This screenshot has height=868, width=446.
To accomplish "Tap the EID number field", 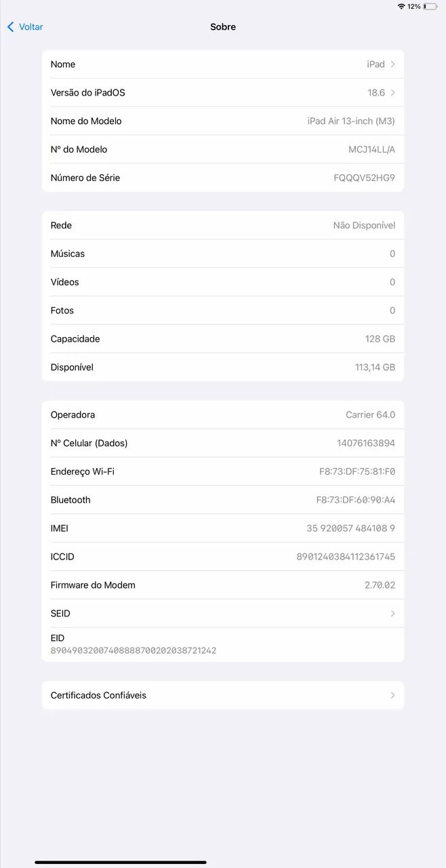I will (x=134, y=650).
